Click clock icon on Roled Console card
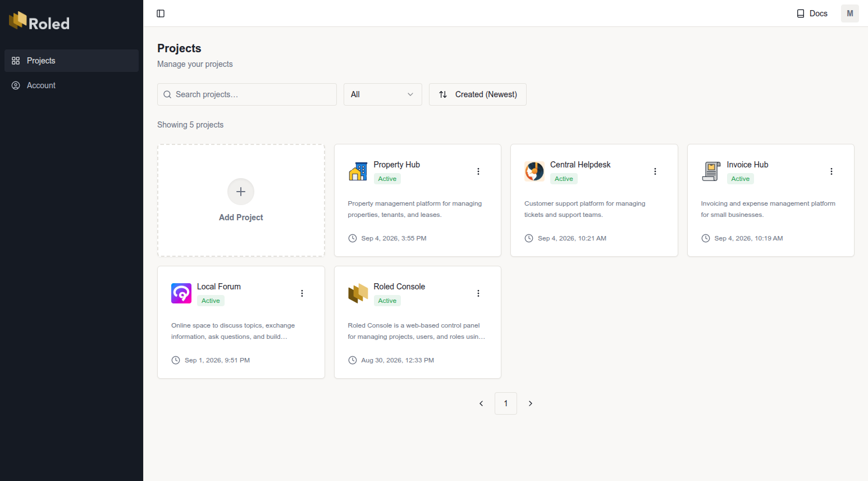 [x=353, y=360]
